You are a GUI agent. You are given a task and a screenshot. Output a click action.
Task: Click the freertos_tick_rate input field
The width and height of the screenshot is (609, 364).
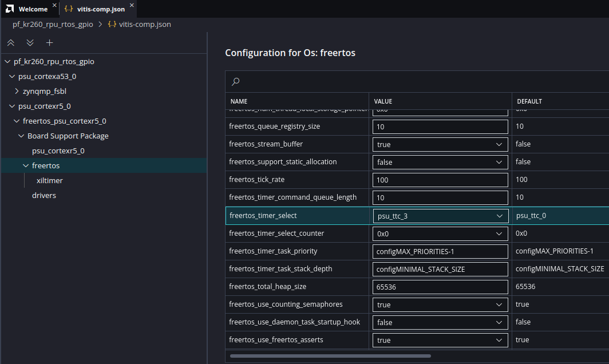point(440,180)
